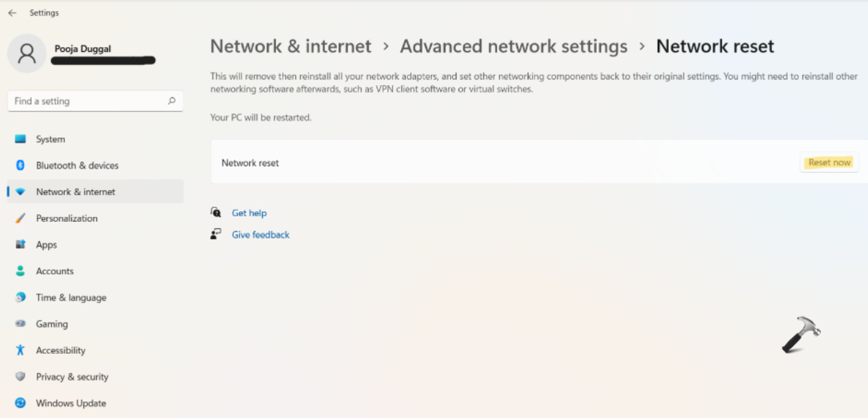Open the Windows Update section
868x418 pixels.
tap(71, 403)
